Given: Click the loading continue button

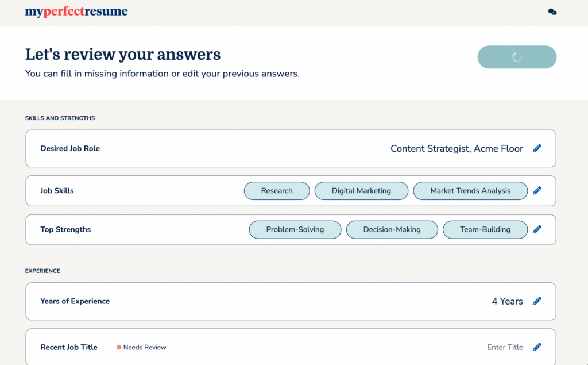Looking at the screenshot, I should coord(517,57).
